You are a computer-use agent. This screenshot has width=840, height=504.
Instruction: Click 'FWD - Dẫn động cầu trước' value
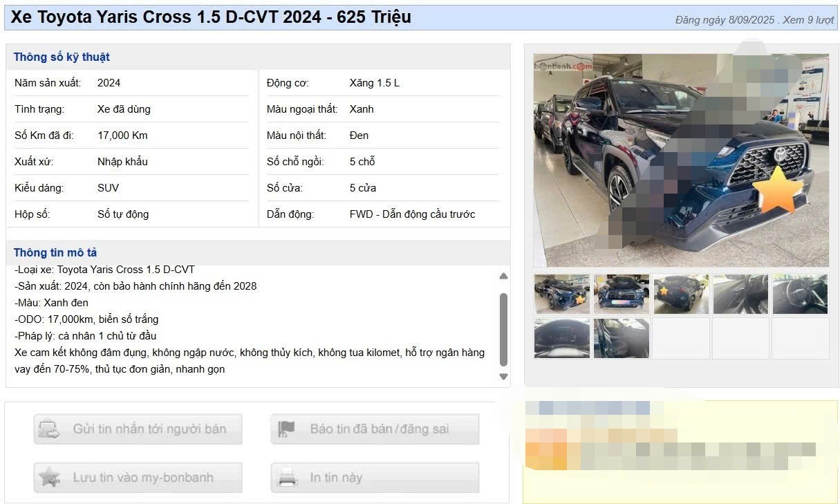point(413,214)
